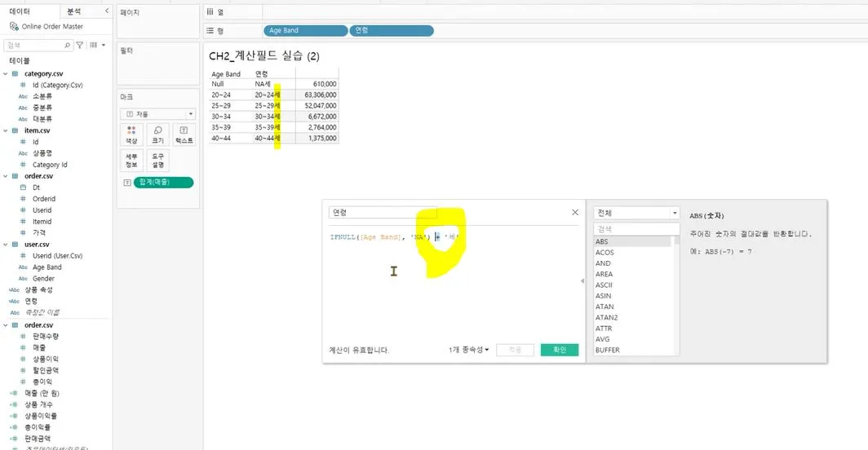Click the 연령 calculation name field
868x450 pixels.
(x=383, y=213)
